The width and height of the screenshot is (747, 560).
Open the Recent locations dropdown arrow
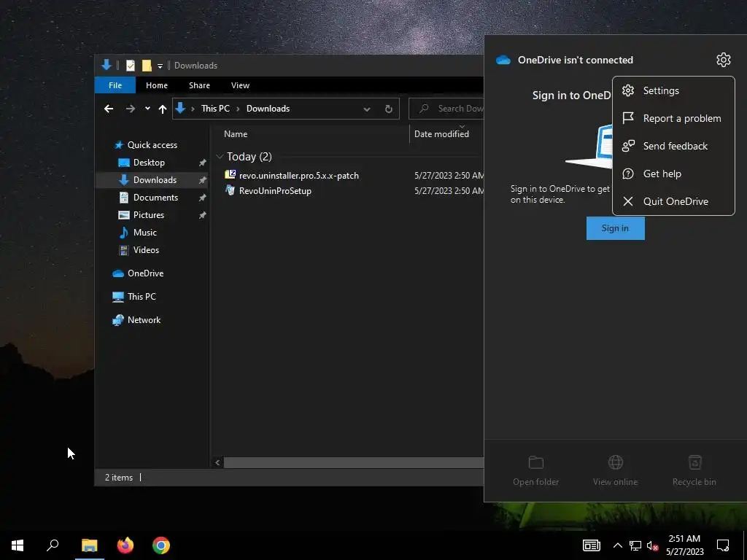(147, 109)
